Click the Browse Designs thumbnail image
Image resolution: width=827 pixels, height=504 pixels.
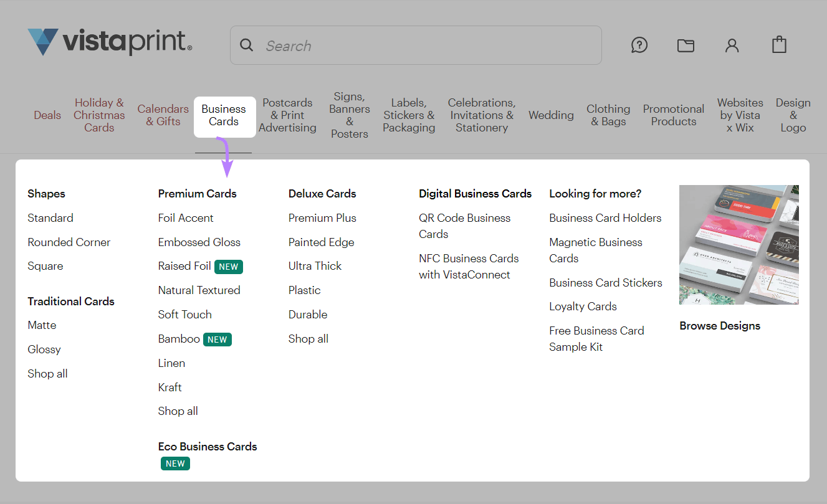click(x=739, y=244)
